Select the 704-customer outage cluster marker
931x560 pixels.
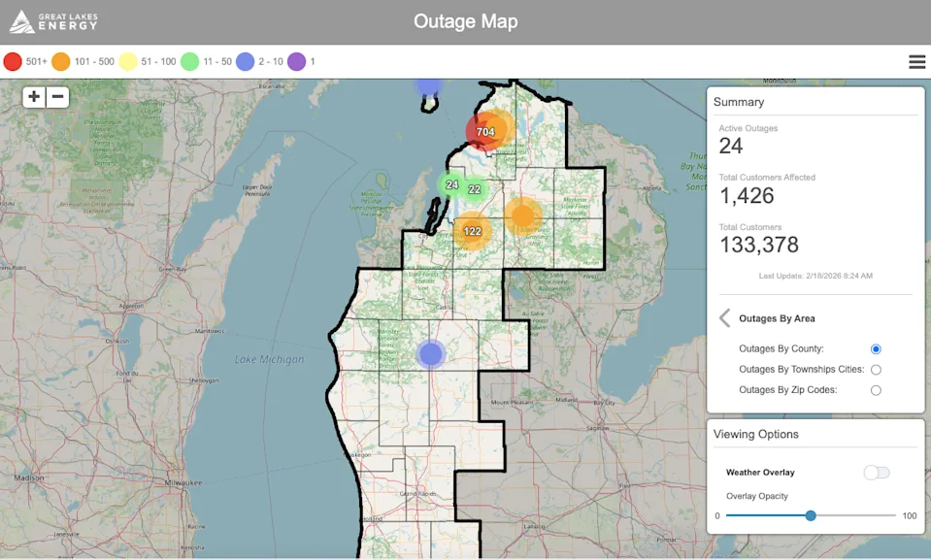[x=485, y=129]
